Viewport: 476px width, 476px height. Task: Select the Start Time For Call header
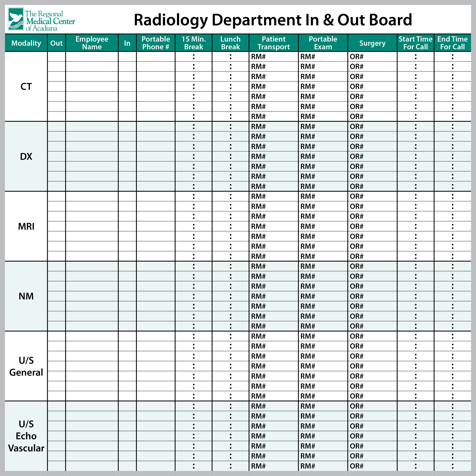click(x=416, y=43)
